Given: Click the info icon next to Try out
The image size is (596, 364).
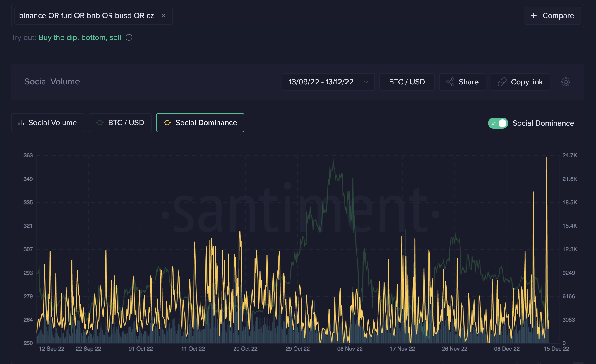Looking at the screenshot, I should 129,37.
